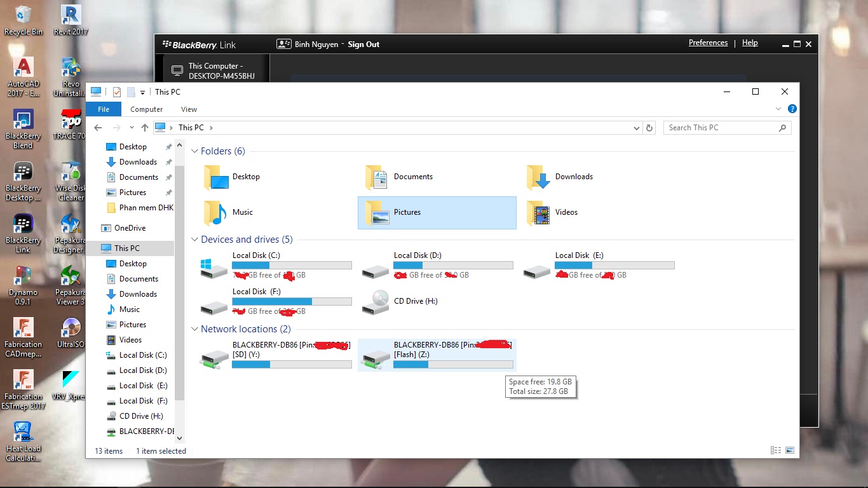Switch to details view icon in status bar
Viewport: 868px width, 488px height.
776,451
